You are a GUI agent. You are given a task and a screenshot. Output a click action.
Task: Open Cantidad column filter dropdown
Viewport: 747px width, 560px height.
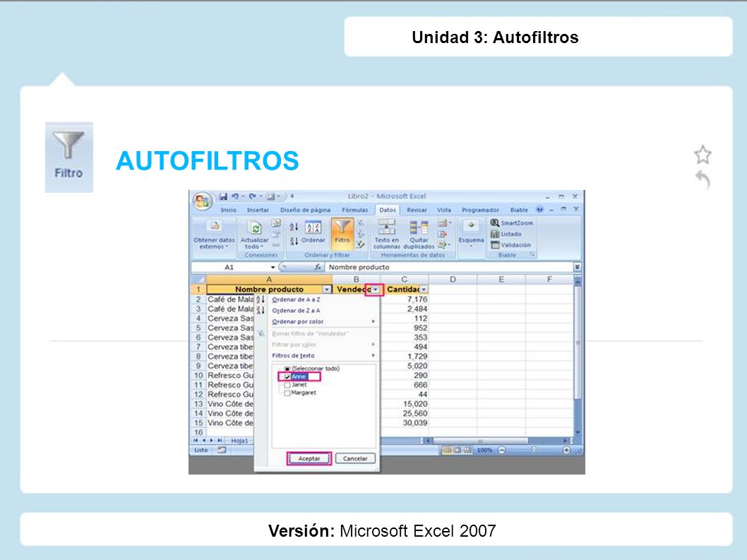coord(424,290)
